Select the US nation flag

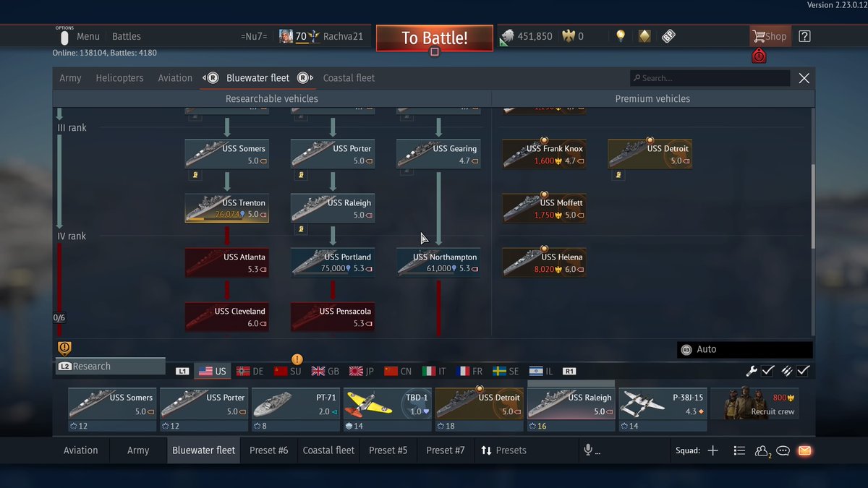tap(213, 371)
